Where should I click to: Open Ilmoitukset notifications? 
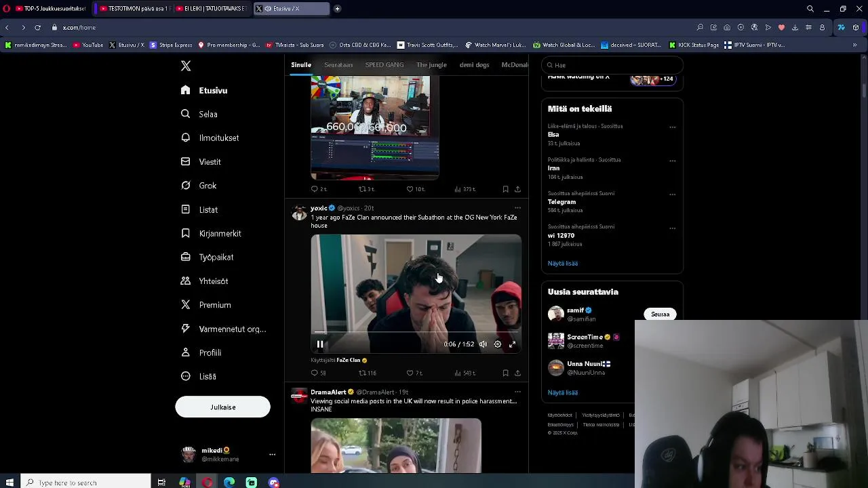[x=210, y=138]
